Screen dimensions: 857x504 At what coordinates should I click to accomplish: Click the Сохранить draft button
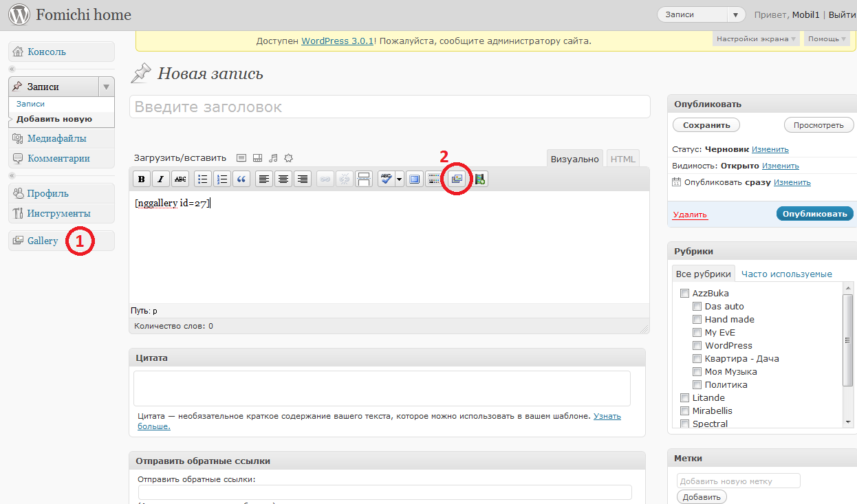(x=706, y=125)
